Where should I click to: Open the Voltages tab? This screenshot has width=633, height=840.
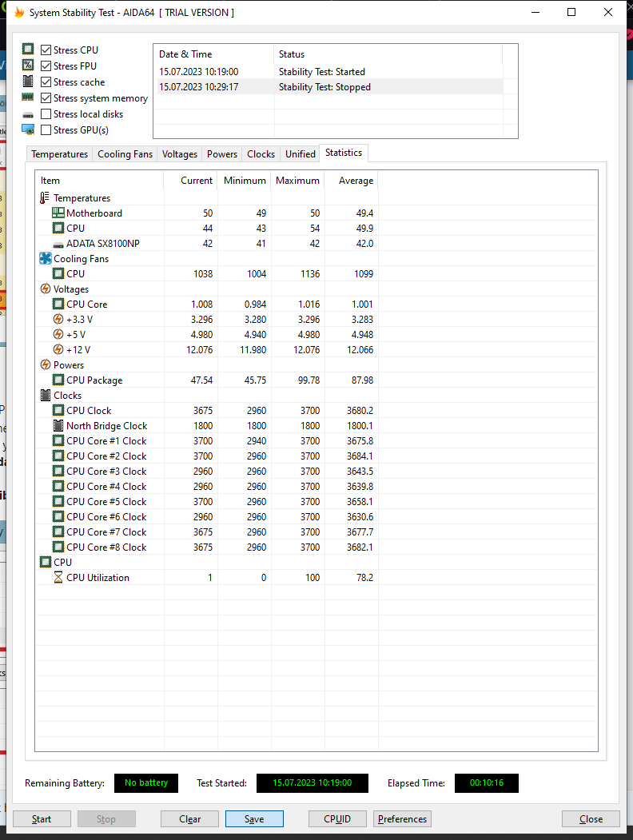point(179,154)
